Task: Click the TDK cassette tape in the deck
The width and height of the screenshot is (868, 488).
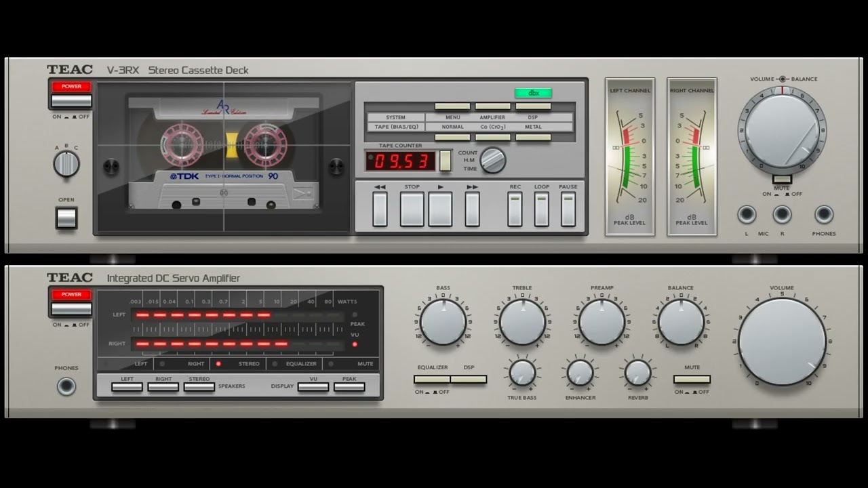Action: 224,153
